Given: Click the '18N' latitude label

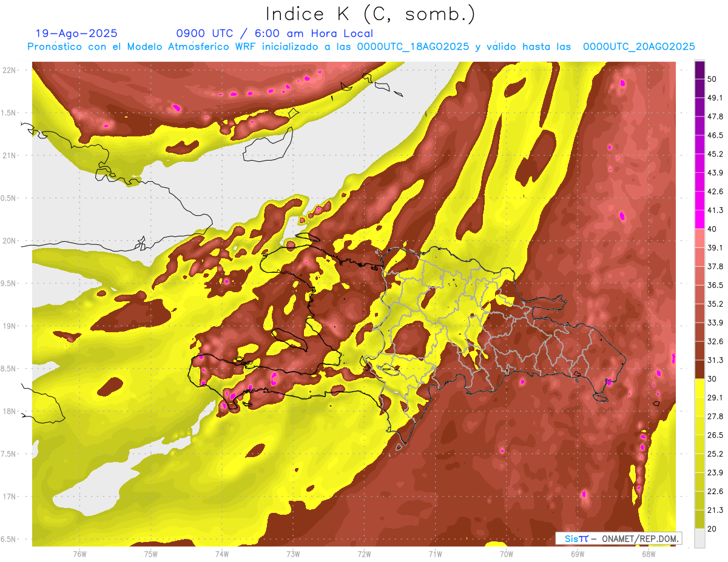Looking at the screenshot, I should 8,411.
